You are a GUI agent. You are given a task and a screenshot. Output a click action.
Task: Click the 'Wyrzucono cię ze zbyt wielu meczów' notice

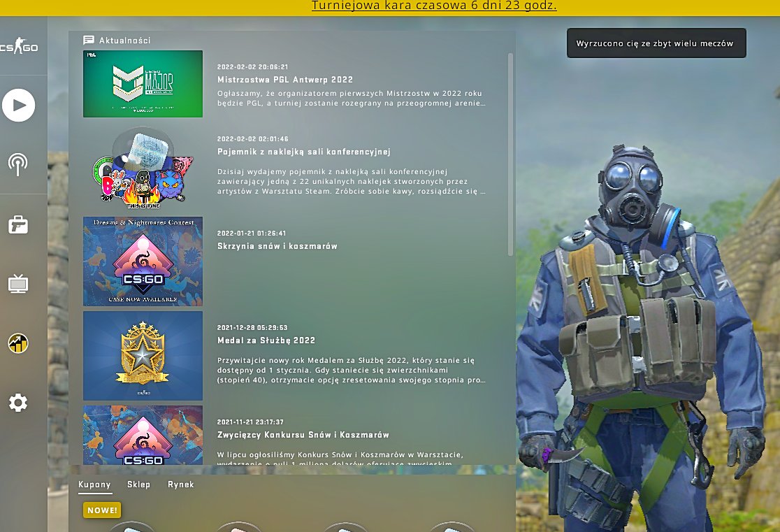point(656,43)
